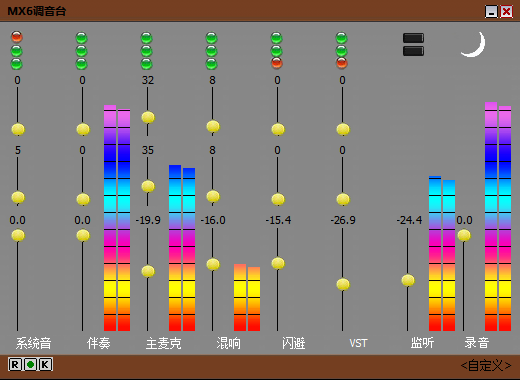The image size is (520, 380).
Task: Click the 录音 level meter bars
Action: (x=498, y=216)
